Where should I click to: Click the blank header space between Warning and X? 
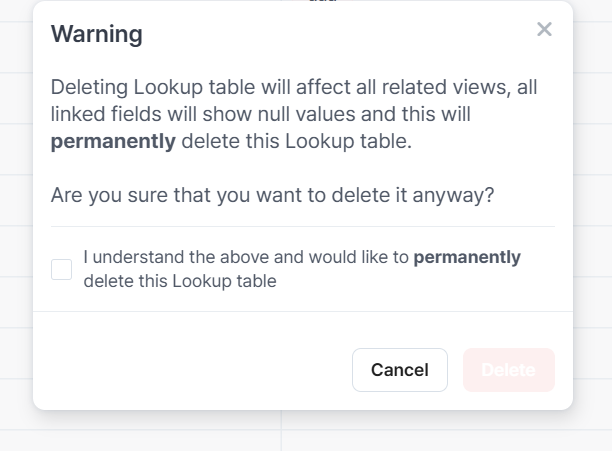pyautogui.click(x=340, y=33)
